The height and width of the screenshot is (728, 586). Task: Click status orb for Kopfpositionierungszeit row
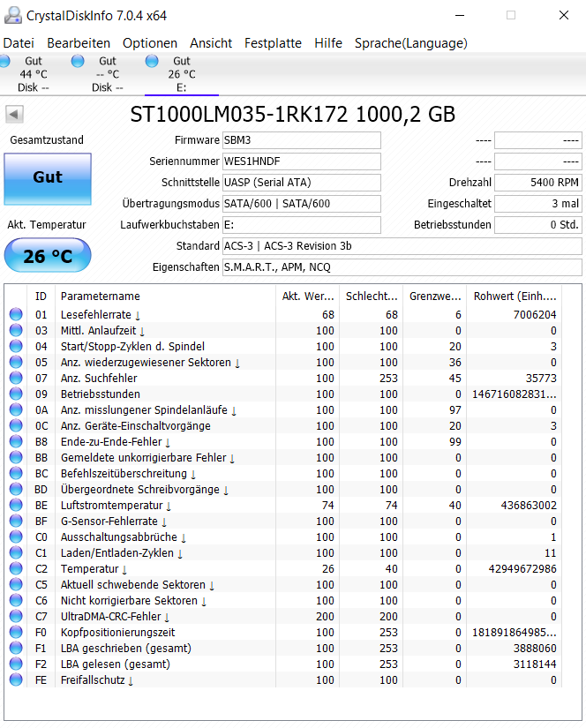point(16,632)
